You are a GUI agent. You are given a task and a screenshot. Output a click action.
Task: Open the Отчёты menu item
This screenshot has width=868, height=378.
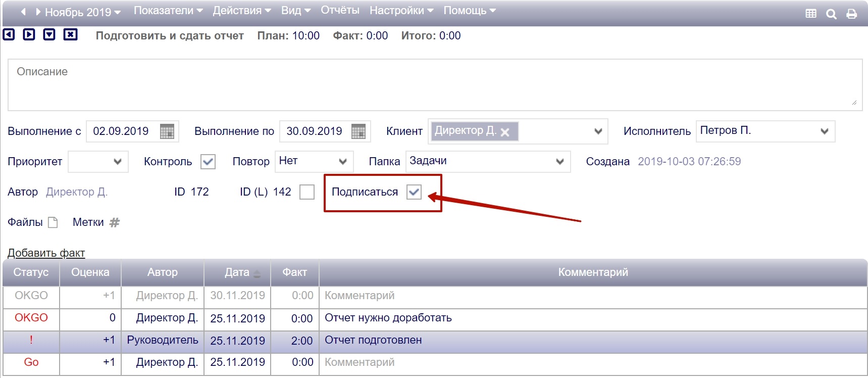340,11
